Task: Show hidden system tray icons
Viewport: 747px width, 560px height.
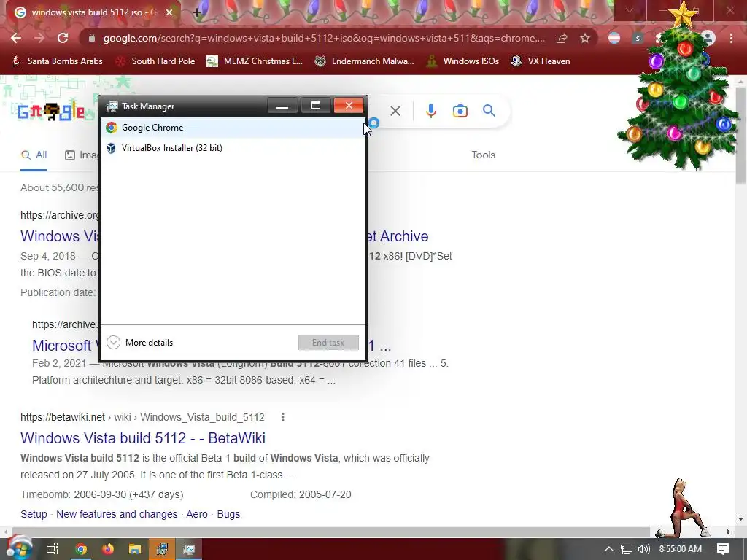Action: pyautogui.click(x=608, y=549)
